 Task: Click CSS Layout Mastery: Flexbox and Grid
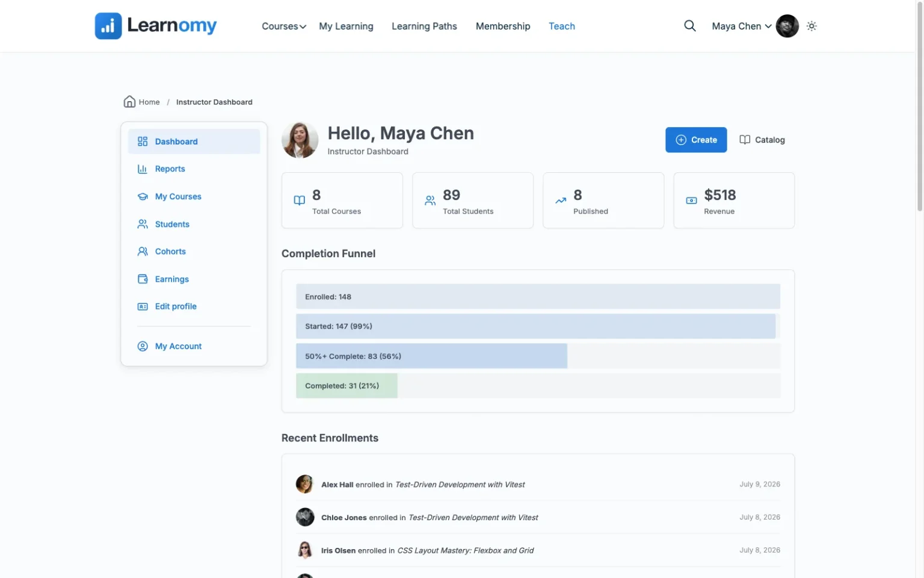point(466,551)
